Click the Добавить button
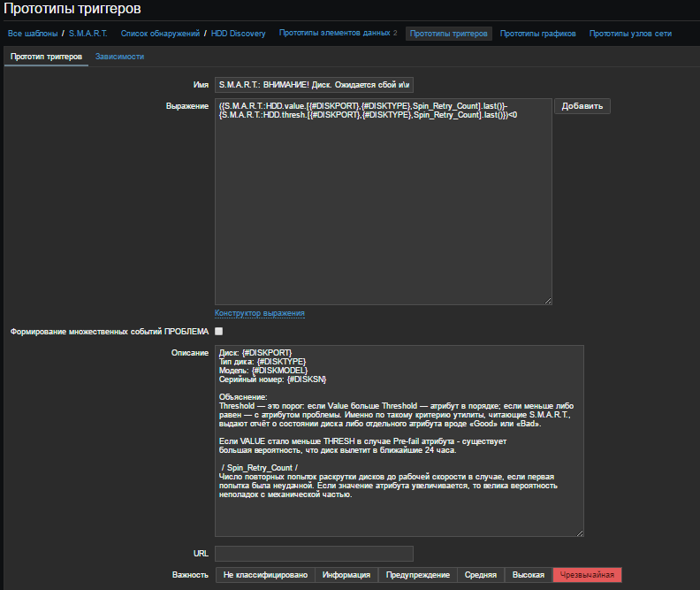Viewport: 700px width, 590px height. (582, 106)
